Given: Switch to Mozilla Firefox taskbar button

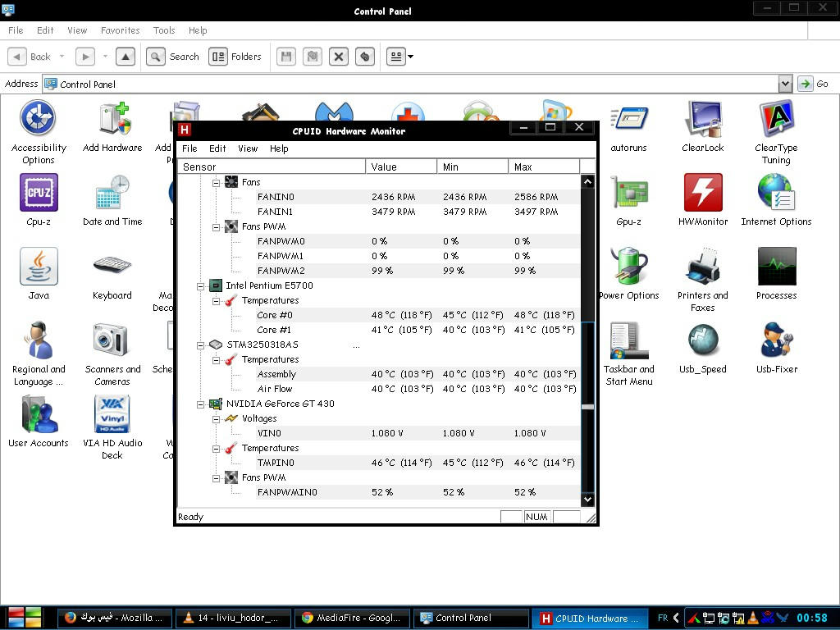Looking at the screenshot, I should pyautogui.click(x=115, y=618).
